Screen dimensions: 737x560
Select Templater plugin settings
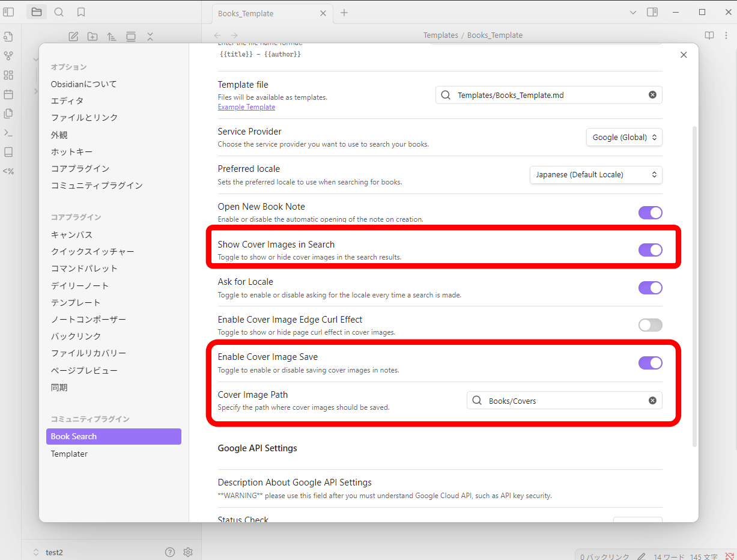click(x=69, y=454)
